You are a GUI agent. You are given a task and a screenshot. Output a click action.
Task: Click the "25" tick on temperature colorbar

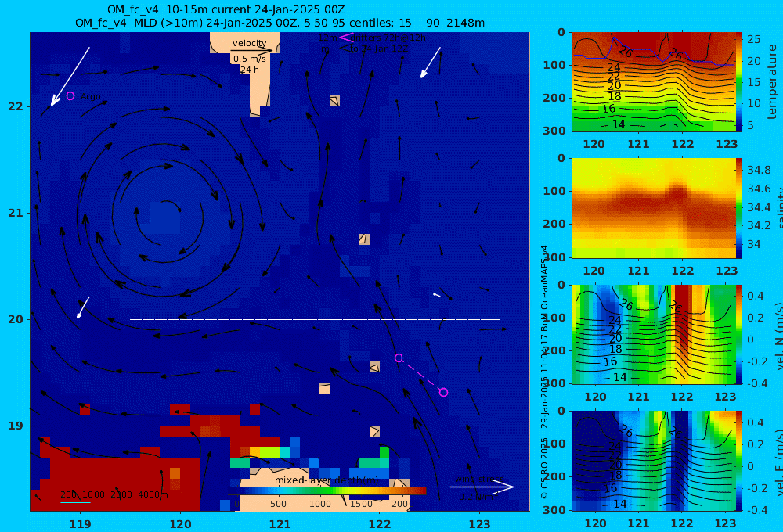[x=753, y=39]
